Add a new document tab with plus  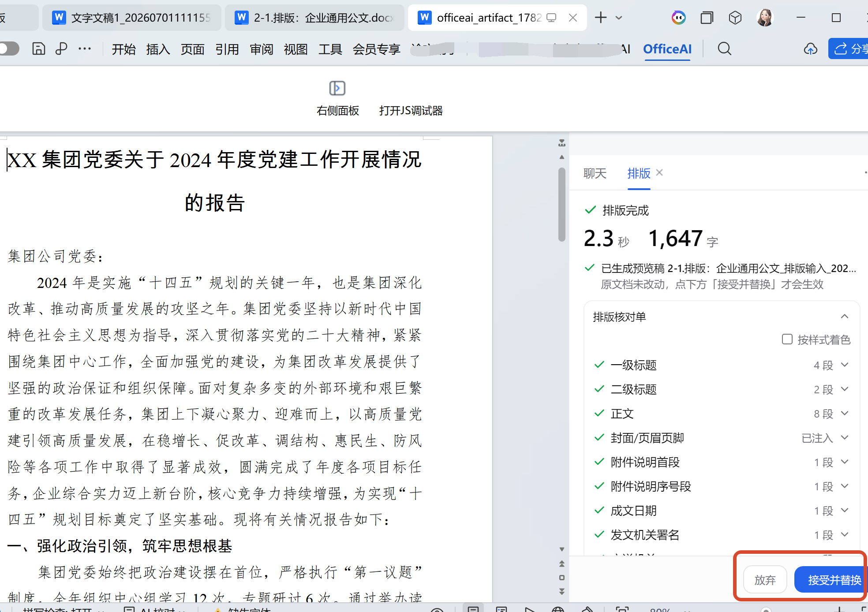point(601,18)
